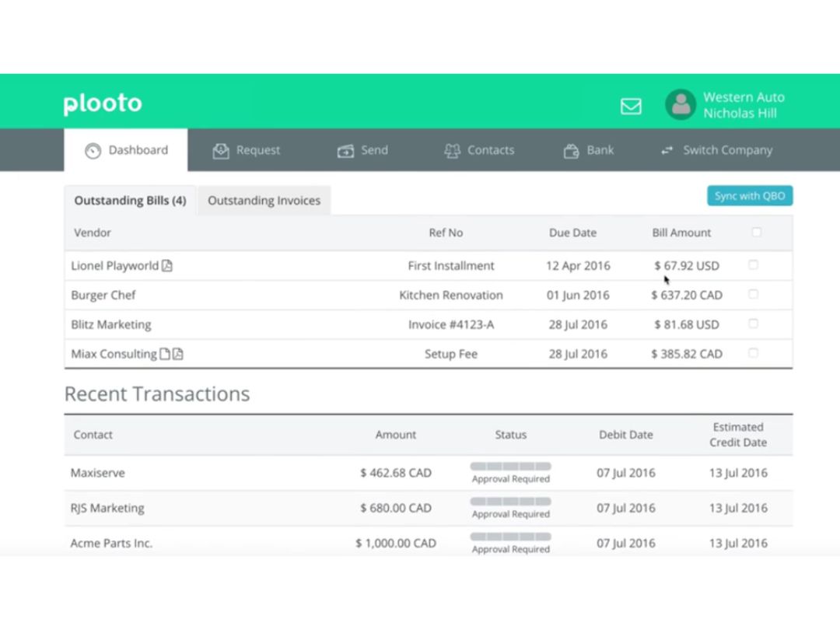The height and width of the screenshot is (630, 840).
Task: Select RJS Marketing transaction contact
Action: point(107,508)
